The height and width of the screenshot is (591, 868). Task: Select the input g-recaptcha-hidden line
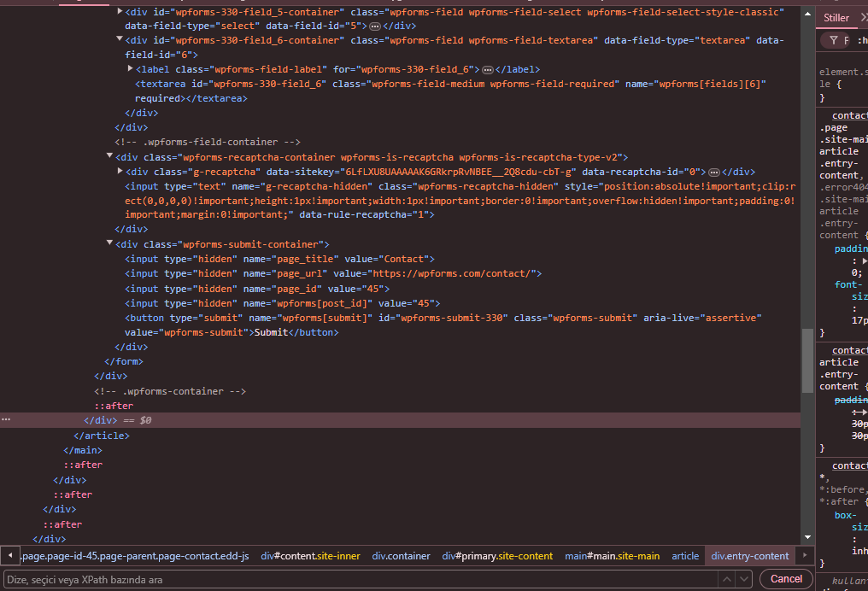point(460,201)
